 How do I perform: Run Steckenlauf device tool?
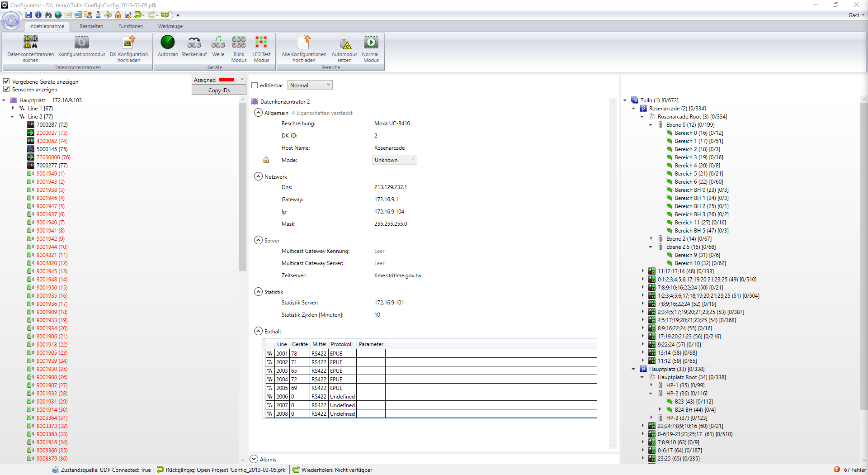click(194, 46)
